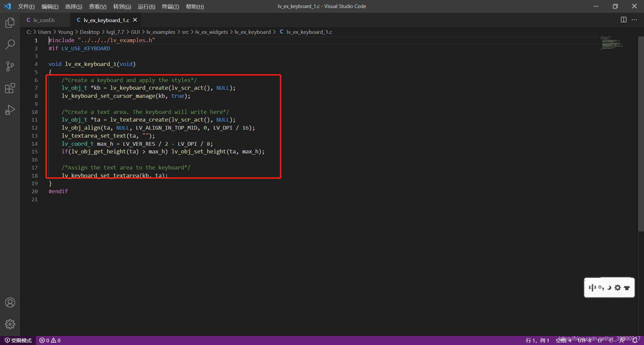Split the editor to the right

coord(624,20)
